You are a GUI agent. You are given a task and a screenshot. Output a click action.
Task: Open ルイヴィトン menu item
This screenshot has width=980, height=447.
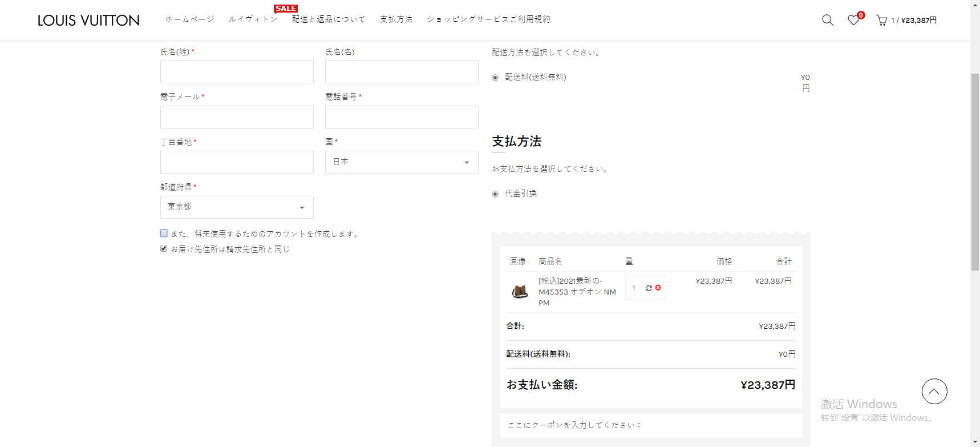pos(253,19)
